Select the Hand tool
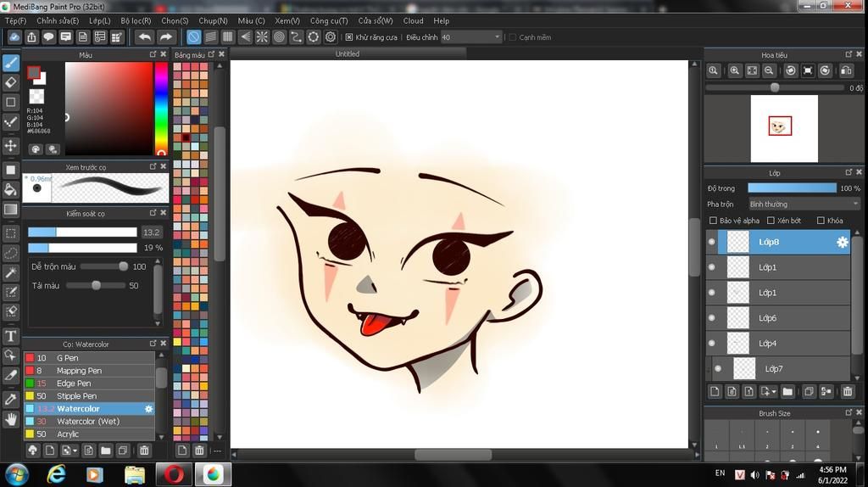 click(x=10, y=419)
